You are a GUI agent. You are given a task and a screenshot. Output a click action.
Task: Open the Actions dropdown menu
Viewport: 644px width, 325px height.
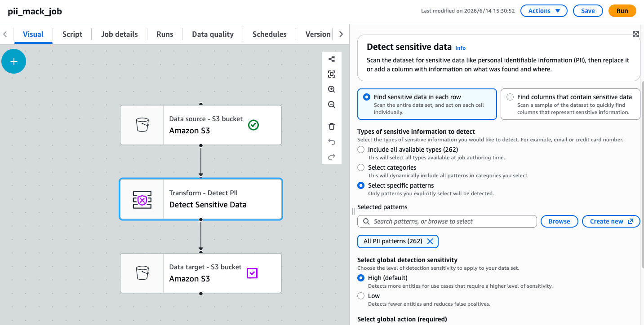click(544, 11)
